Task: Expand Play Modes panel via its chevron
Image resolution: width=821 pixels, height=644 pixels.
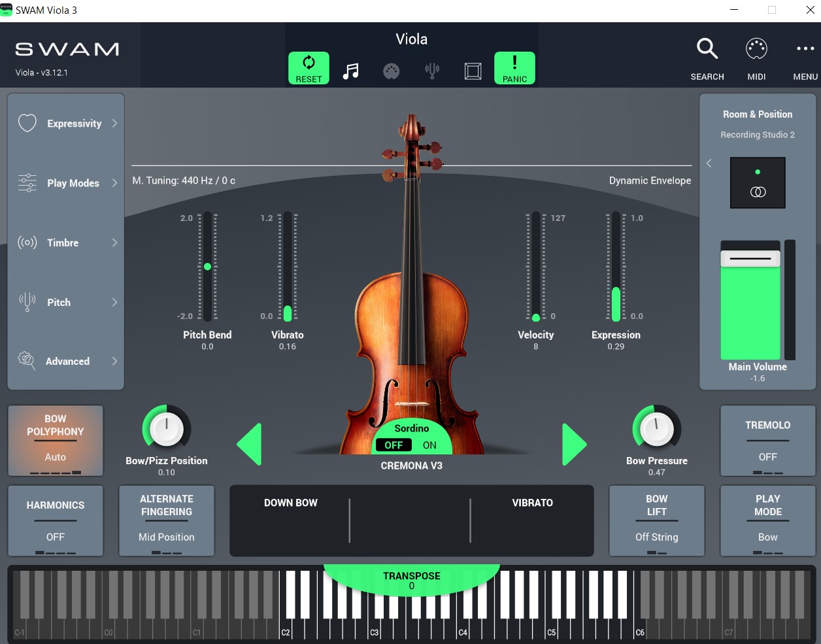Action: click(x=114, y=183)
